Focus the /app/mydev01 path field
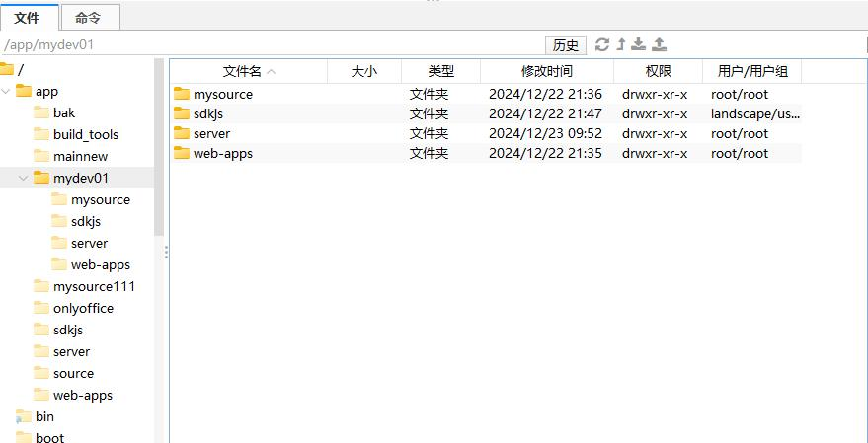 coord(272,44)
